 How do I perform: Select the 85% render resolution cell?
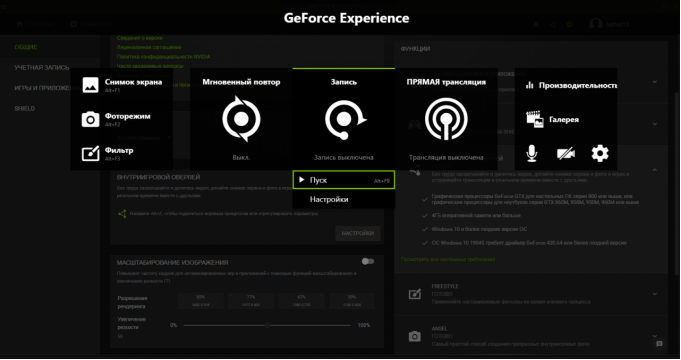pos(200,301)
